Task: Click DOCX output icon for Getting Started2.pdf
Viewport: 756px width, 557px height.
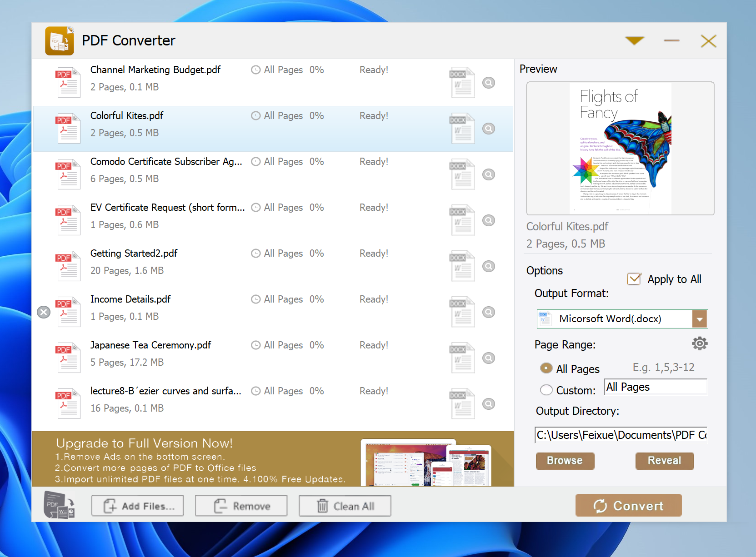Action: (x=462, y=266)
